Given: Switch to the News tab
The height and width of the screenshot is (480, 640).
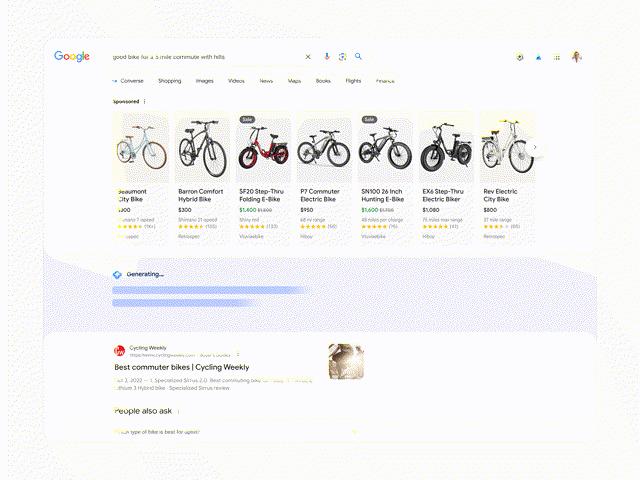Looking at the screenshot, I should click(266, 81).
